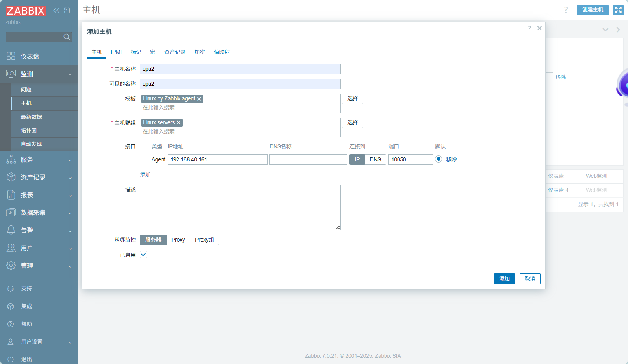Click the 描述 description text area
The height and width of the screenshot is (364, 628).
pyautogui.click(x=240, y=207)
